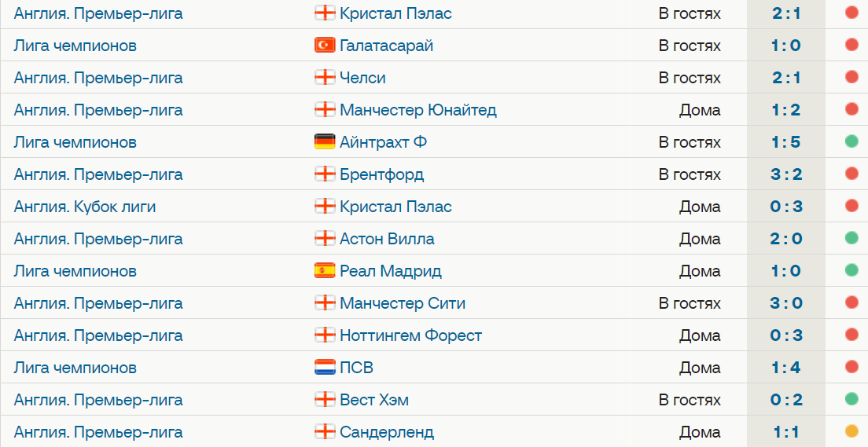
Task: Open the Реал Мадрид team link
Action: (x=390, y=271)
